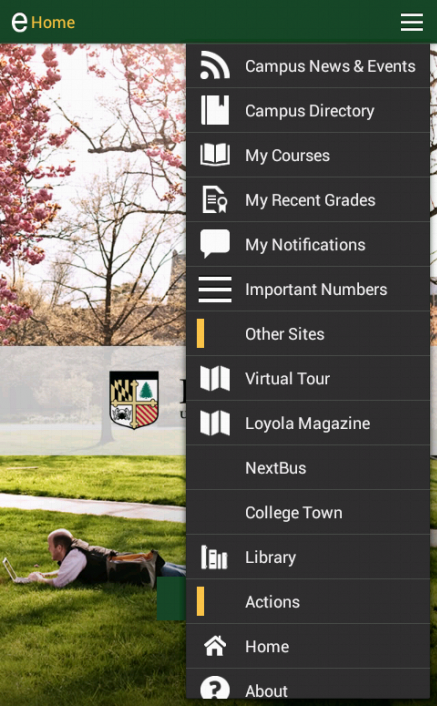437x706 pixels.
Task: Click the Virtual Tour map icon
Action: (x=215, y=378)
